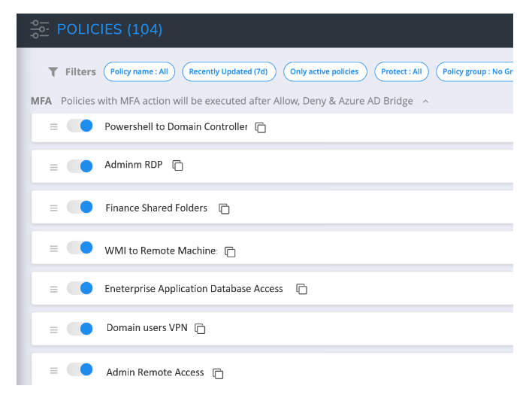Collapse the MFA policies section chevron

(425, 102)
